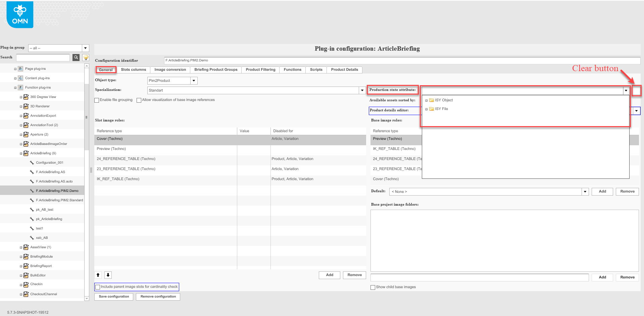Click Remove next to the Default dropdown

[x=627, y=191]
